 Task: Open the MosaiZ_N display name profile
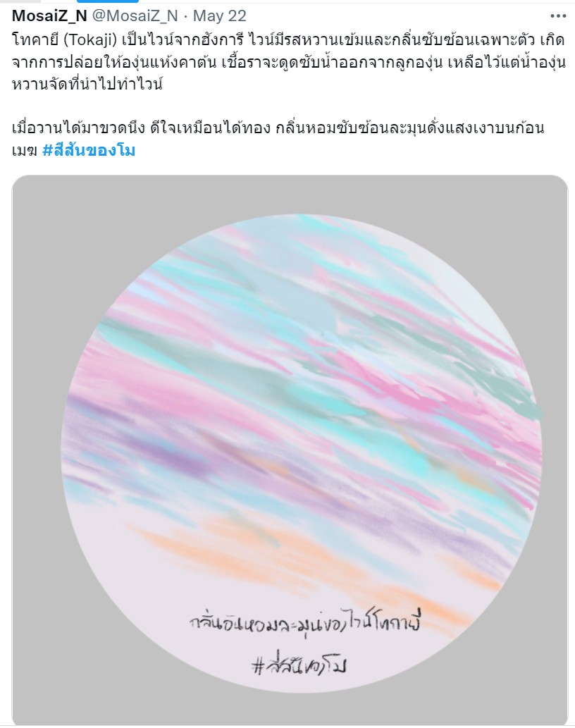click(x=49, y=16)
